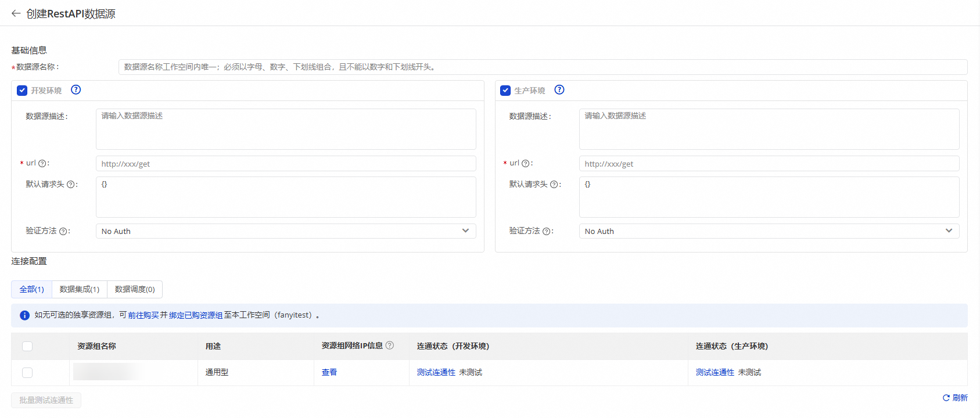This screenshot has width=980, height=418.
Task: Focus the url input in 开发环境
Action: click(286, 164)
